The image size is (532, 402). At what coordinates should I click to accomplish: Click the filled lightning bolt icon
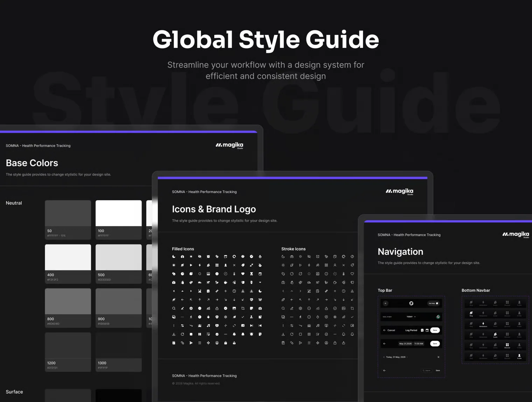click(x=199, y=265)
